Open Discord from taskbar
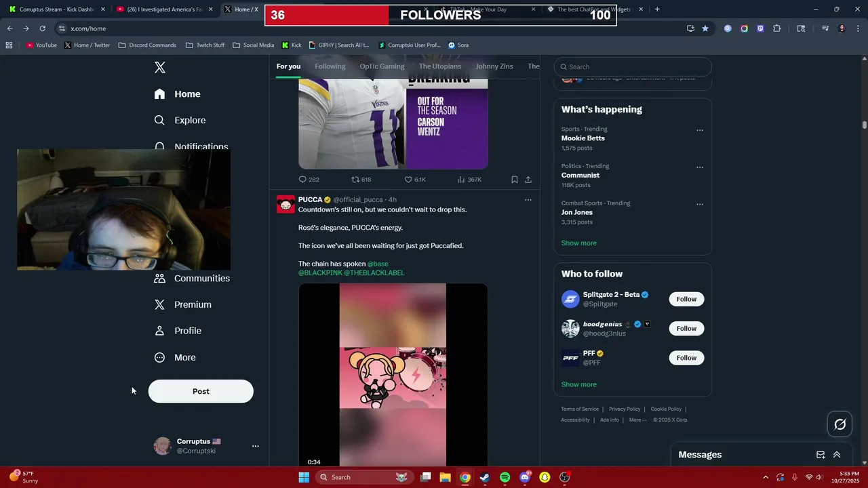Viewport: 868px width, 488px height. point(525,477)
